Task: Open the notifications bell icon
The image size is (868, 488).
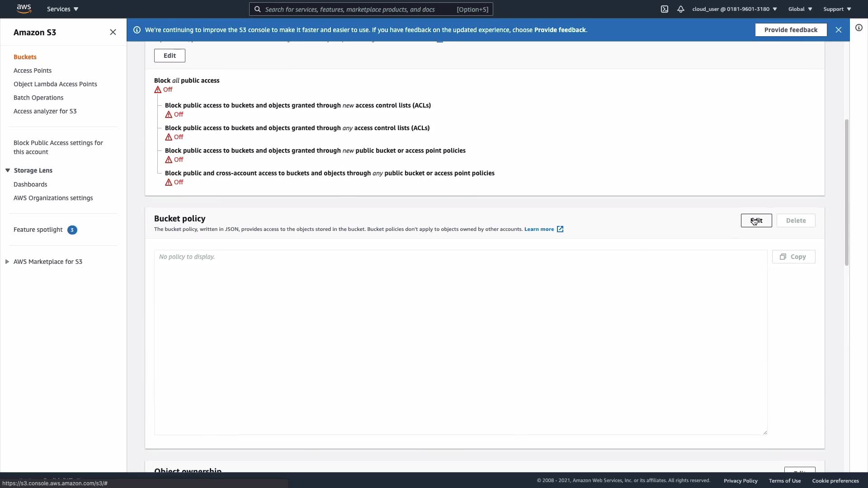Action: point(680,9)
